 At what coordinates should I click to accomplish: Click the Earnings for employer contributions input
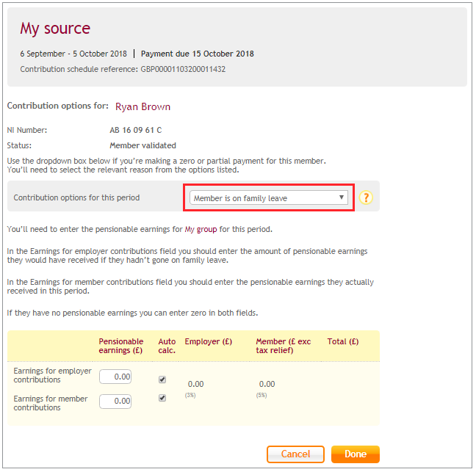point(115,377)
